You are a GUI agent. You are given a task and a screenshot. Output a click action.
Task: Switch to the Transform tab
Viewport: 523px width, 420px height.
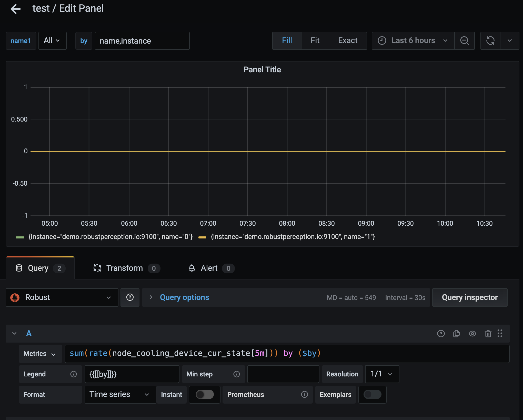(x=125, y=268)
